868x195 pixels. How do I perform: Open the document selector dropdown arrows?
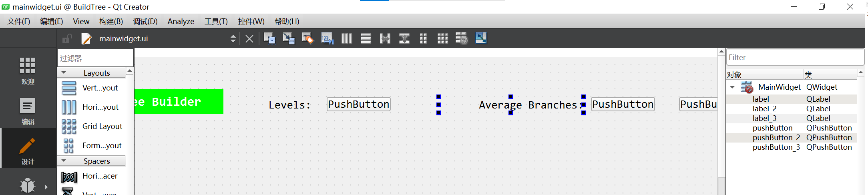click(233, 38)
